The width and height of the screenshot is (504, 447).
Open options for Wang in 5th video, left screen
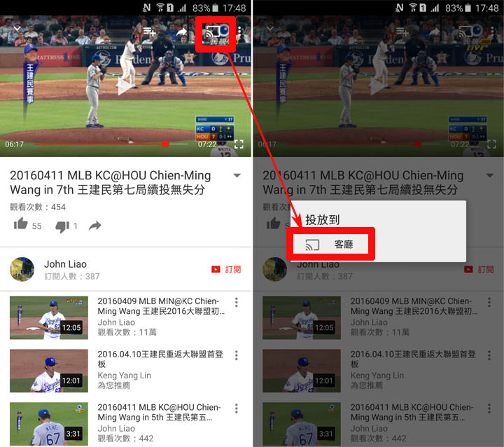coord(237,408)
